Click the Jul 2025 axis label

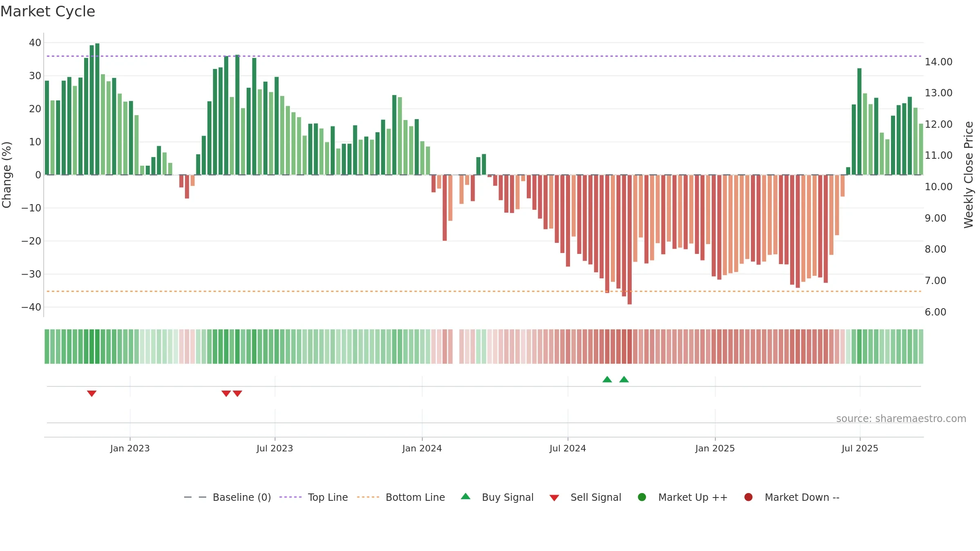click(x=860, y=449)
